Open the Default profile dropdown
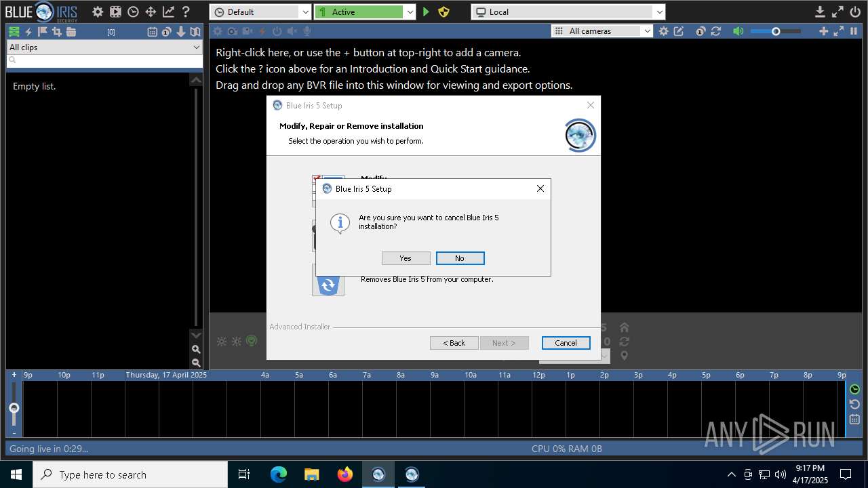 point(260,12)
